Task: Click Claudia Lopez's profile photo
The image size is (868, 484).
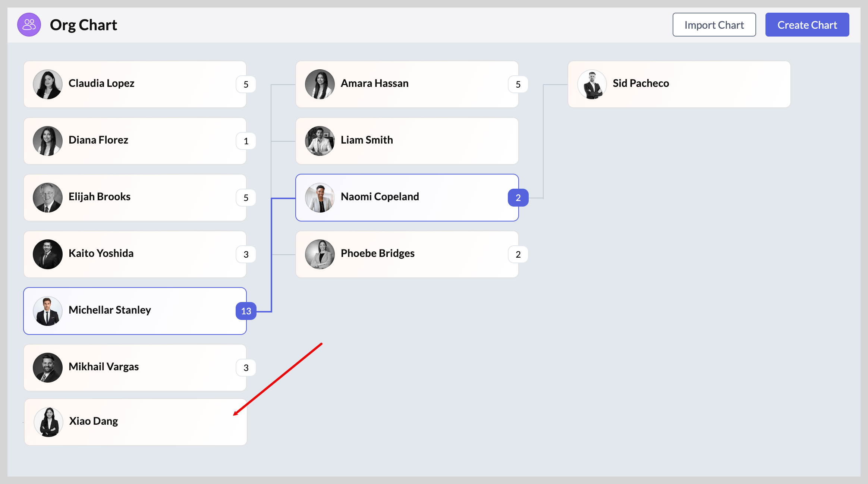Action: pyautogui.click(x=48, y=84)
